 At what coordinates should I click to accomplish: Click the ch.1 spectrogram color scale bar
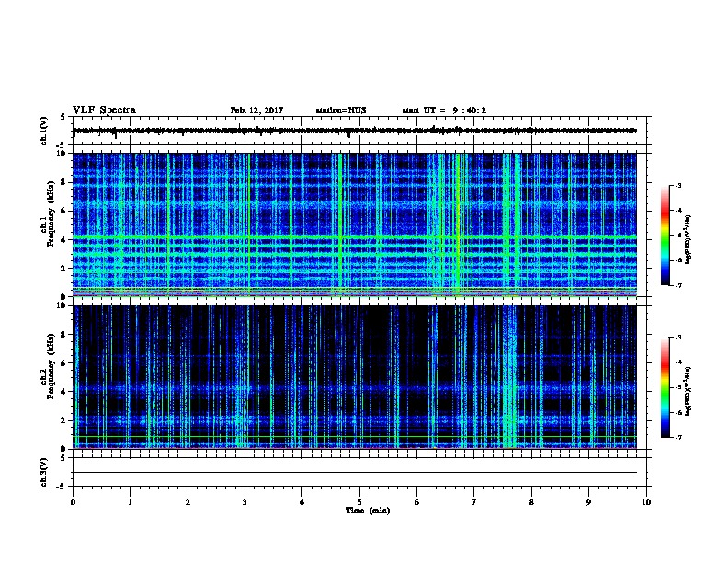coord(665,236)
